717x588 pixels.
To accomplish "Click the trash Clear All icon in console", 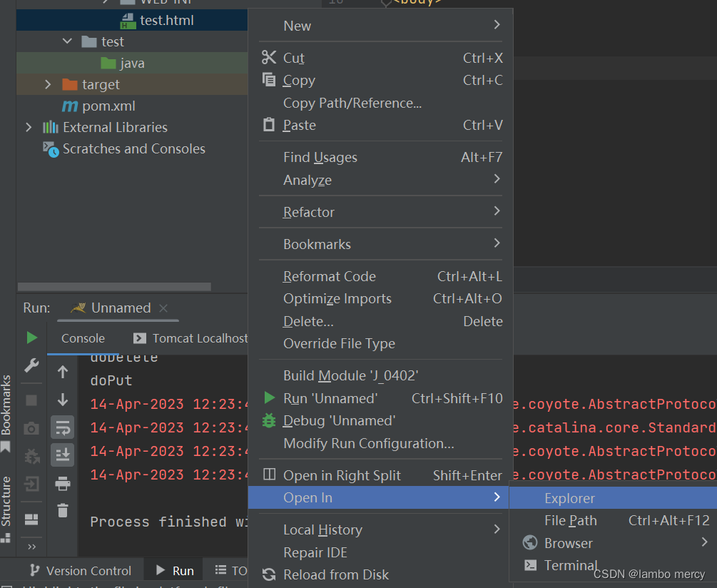I will tap(63, 510).
